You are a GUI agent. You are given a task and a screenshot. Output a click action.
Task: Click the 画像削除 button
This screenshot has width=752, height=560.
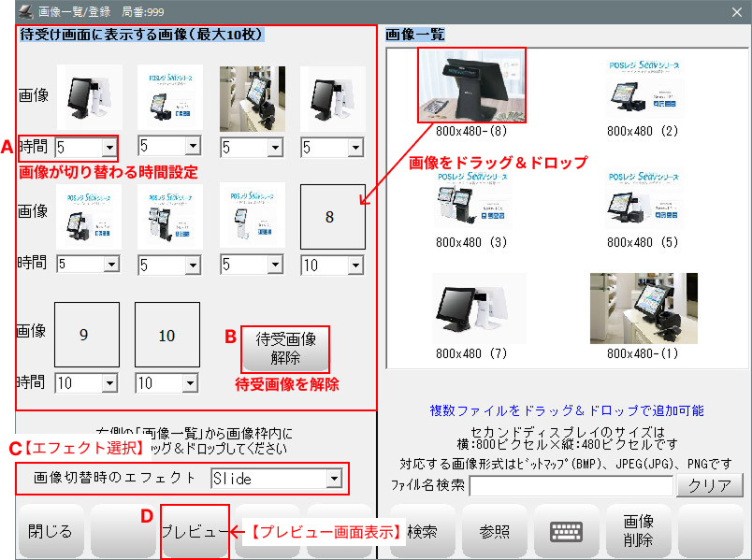tap(638, 531)
